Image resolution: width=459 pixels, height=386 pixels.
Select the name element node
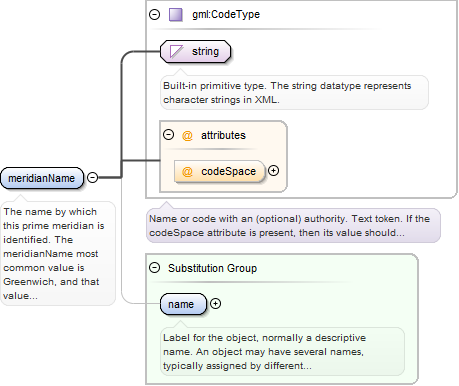tap(183, 304)
